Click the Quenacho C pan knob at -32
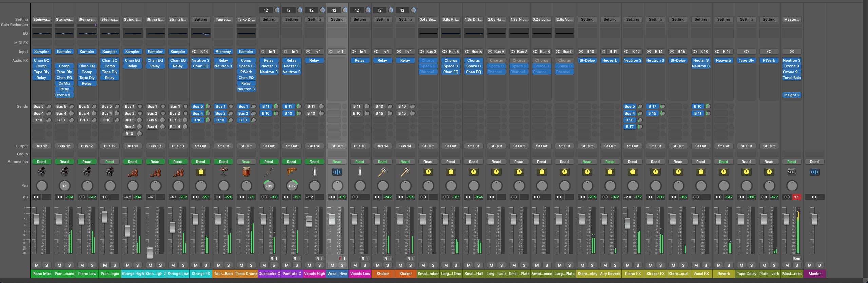Screen dimensions: 868x283 tap(269, 186)
